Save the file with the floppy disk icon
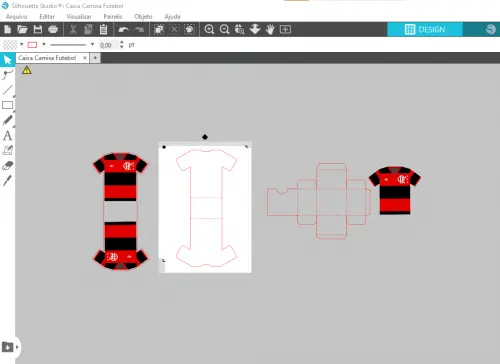500x364 pixels. [x=38, y=30]
